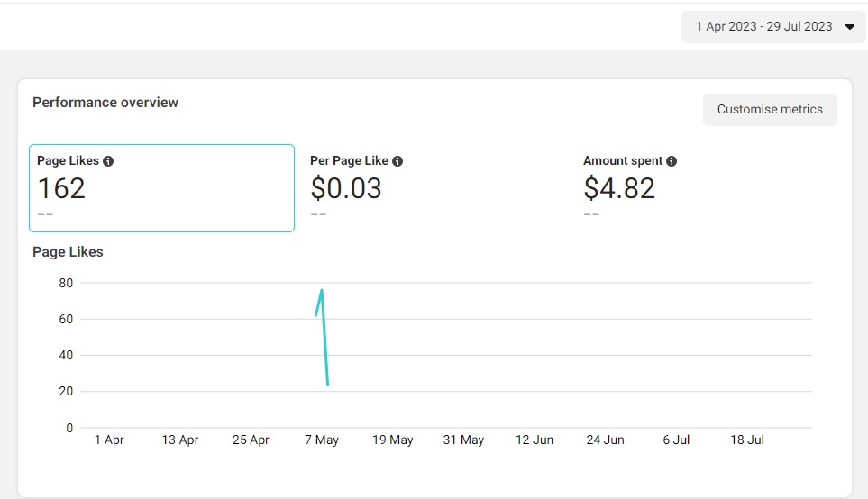
Task: Click the 162 page likes value
Action: pyautogui.click(x=61, y=188)
